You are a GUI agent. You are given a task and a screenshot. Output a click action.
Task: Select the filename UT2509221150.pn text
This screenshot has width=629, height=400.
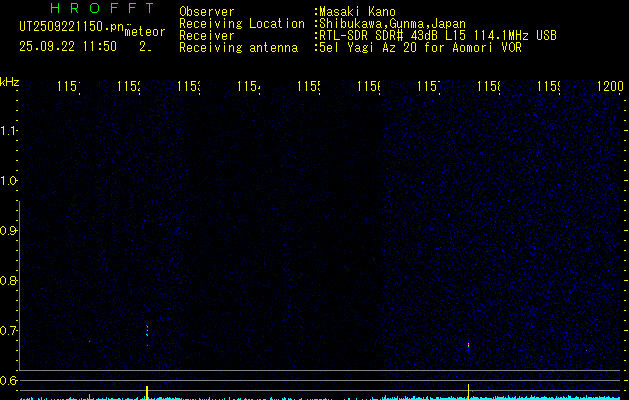pos(71,27)
